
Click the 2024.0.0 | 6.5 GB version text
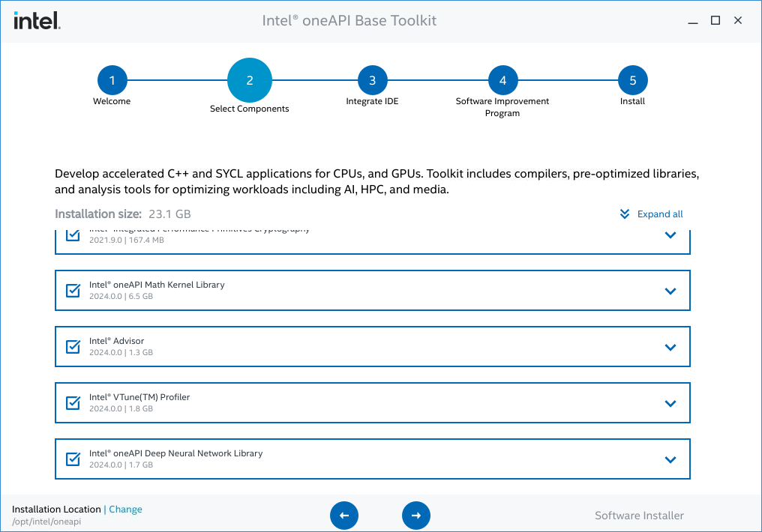point(121,296)
